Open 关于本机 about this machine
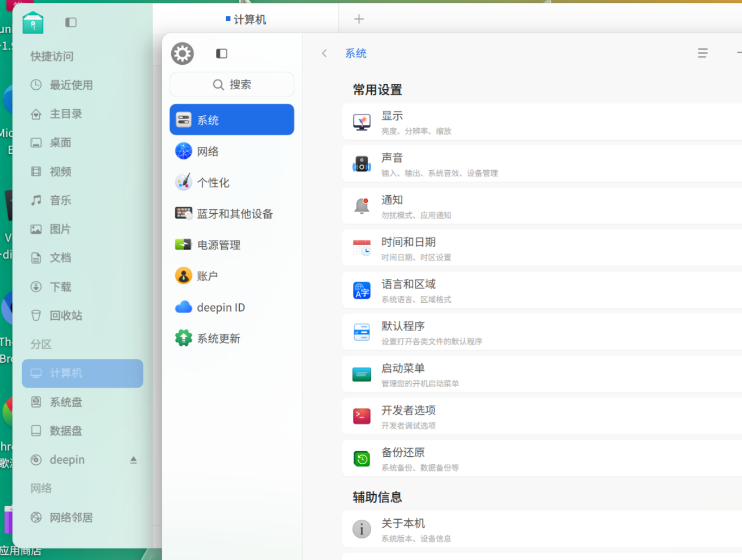This screenshot has height=560, width=742. pyautogui.click(x=542, y=529)
